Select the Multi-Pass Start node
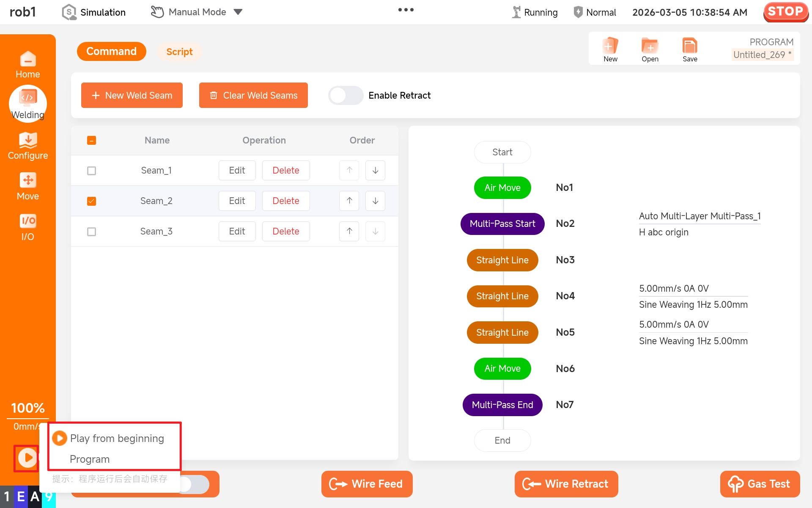Image resolution: width=812 pixels, height=508 pixels. coord(502,224)
